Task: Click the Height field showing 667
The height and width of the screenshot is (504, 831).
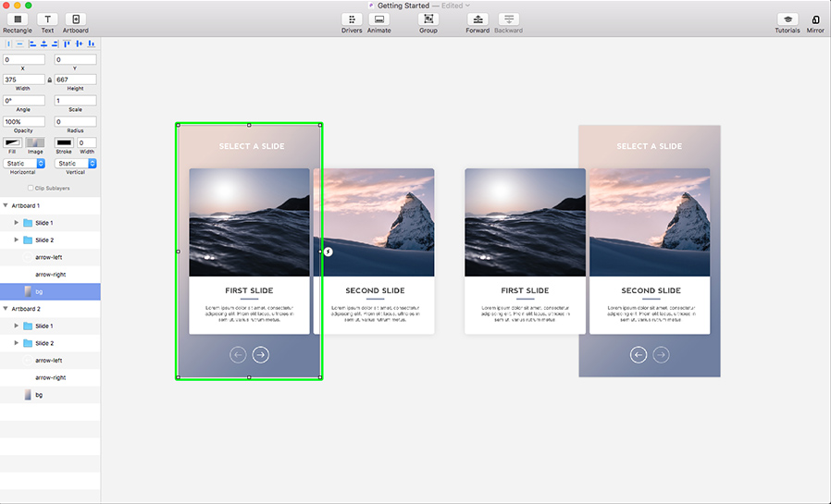Action: [x=75, y=80]
